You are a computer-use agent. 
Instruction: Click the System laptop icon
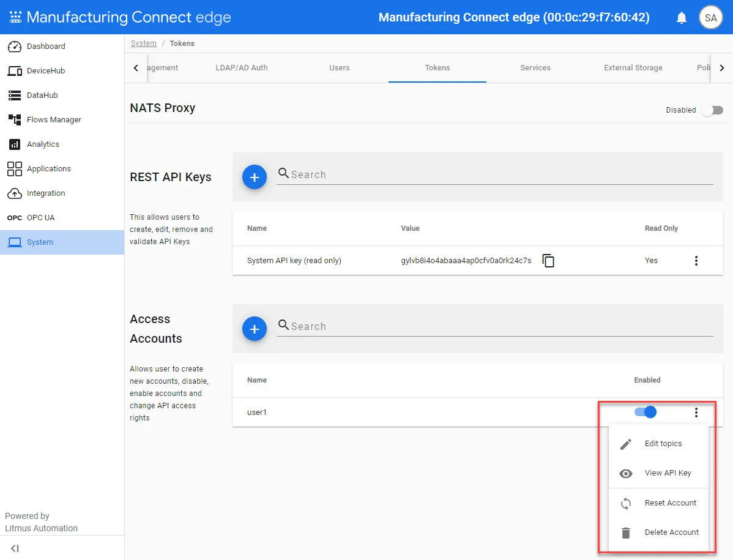pos(15,242)
